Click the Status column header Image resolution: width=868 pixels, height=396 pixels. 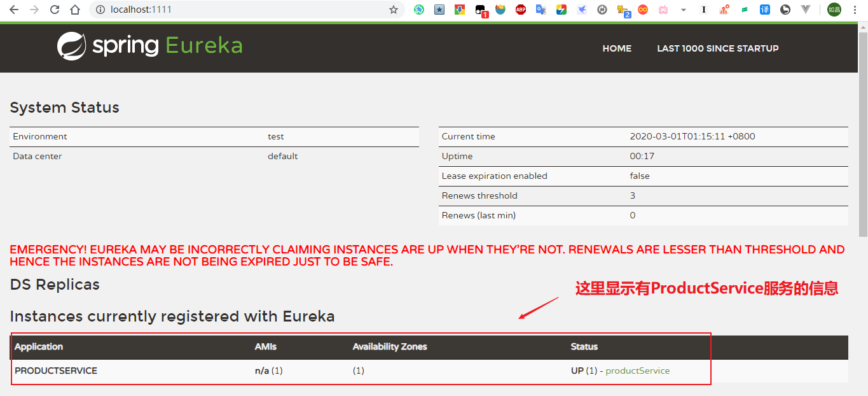coord(584,347)
